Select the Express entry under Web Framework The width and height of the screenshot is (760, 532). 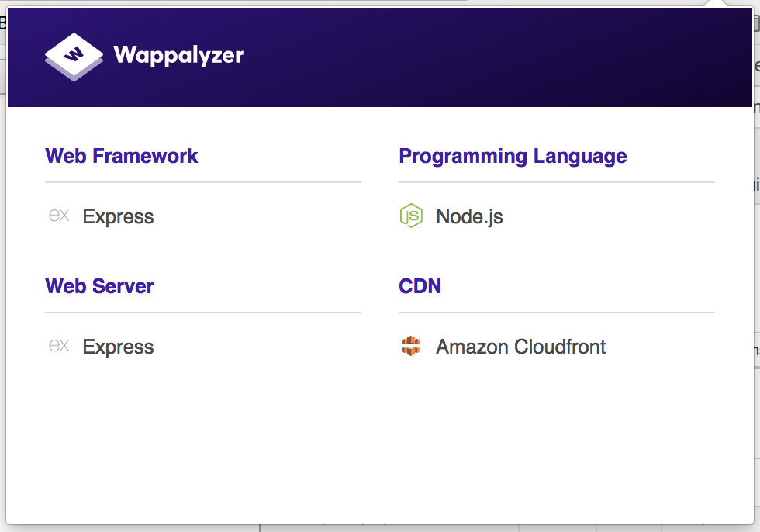click(x=118, y=217)
